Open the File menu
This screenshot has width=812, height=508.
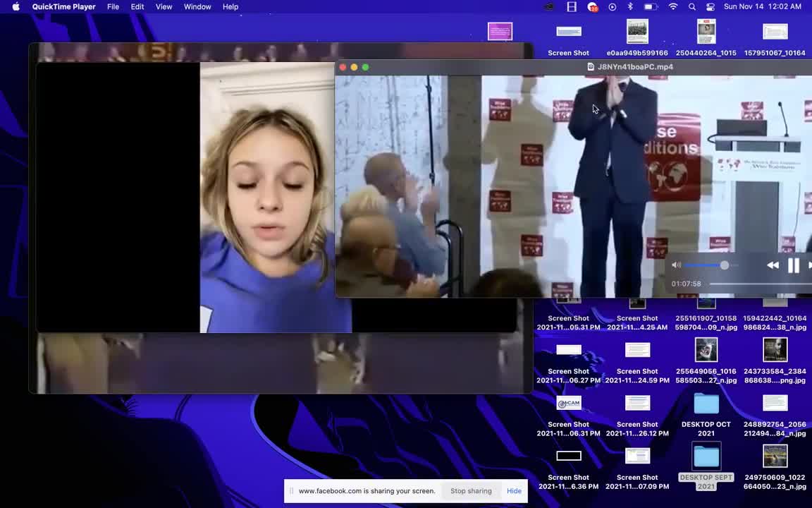pyautogui.click(x=113, y=7)
